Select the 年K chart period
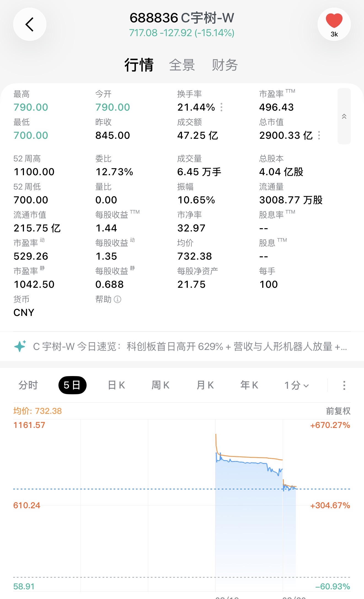This screenshot has width=364, height=599. pyautogui.click(x=249, y=385)
